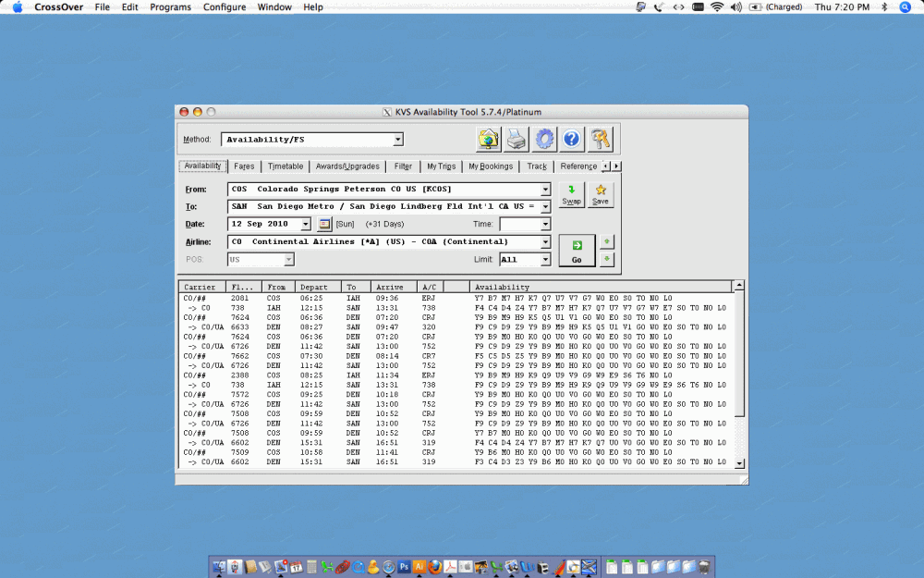Open Illustrator from the Dock
The image size is (924, 578).
pyautogui.click(x=419, y=567)
